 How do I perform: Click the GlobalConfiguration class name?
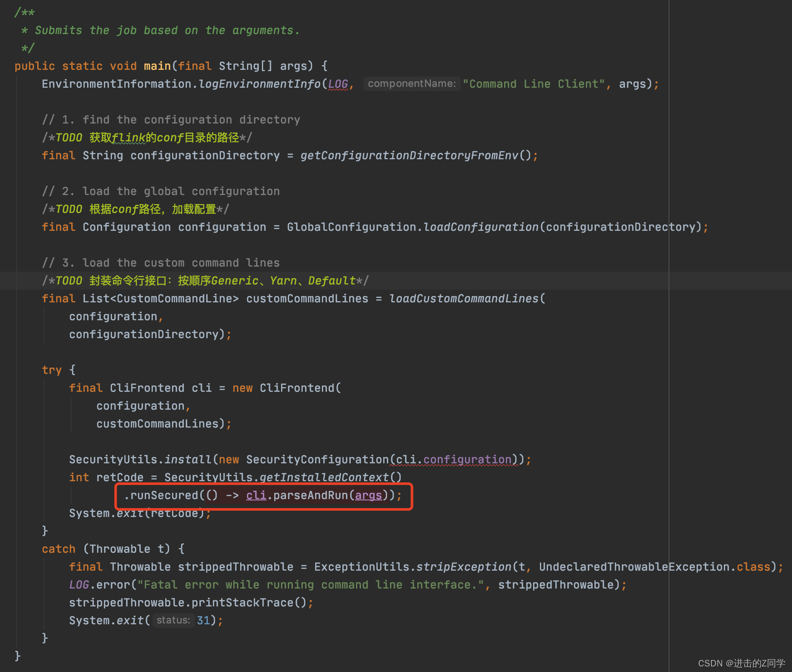coord(352,227)
